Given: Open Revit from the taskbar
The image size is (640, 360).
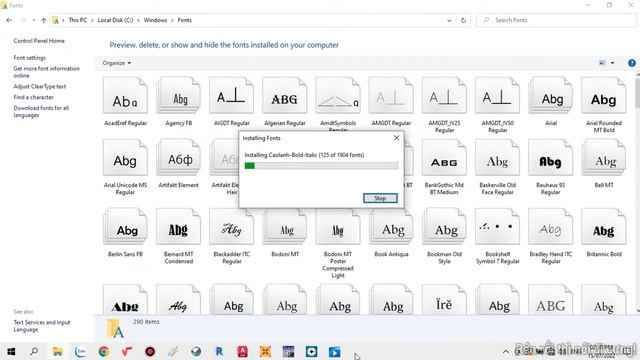Looking at the screenshot, I should click(x=219, y=351).
